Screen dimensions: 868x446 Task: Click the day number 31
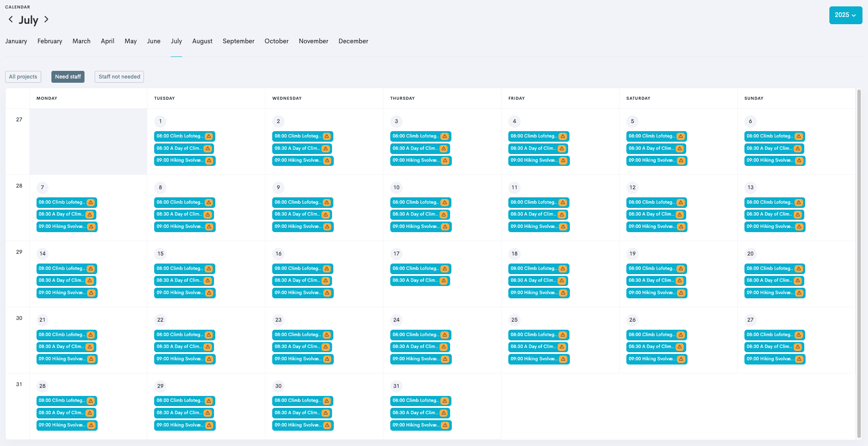pyautogui.click(x=396, y=386)
